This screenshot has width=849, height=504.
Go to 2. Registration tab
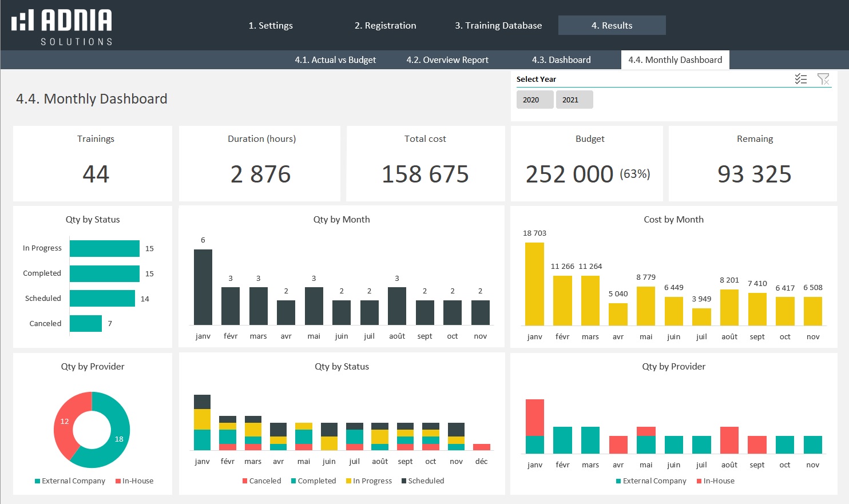385,26
